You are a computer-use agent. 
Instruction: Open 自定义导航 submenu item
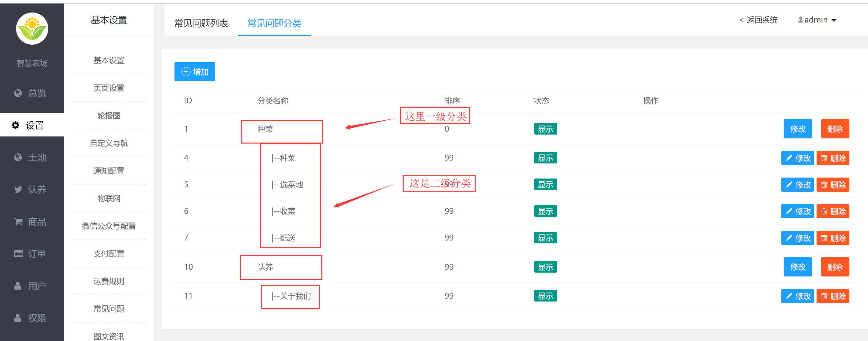point(109,143)
